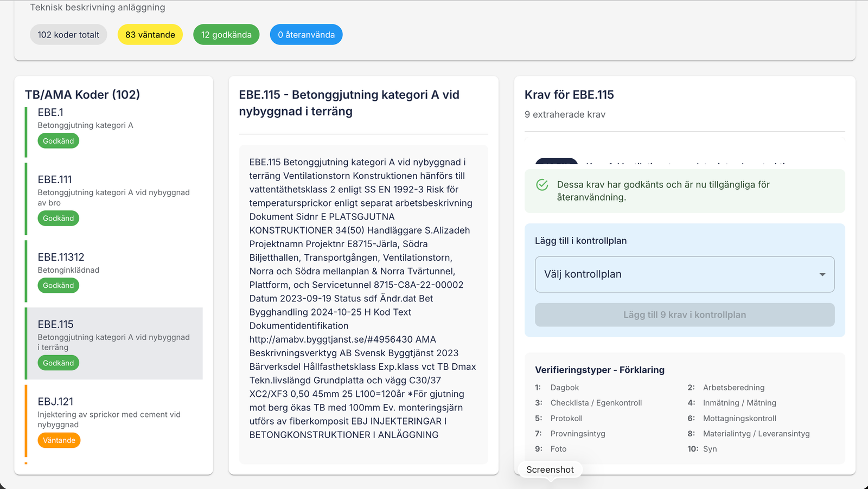Open the Välj kontrollplan dropdown arrow
Image resolution: width=868 pixels, height=489 pixels.
click(822, 274)
